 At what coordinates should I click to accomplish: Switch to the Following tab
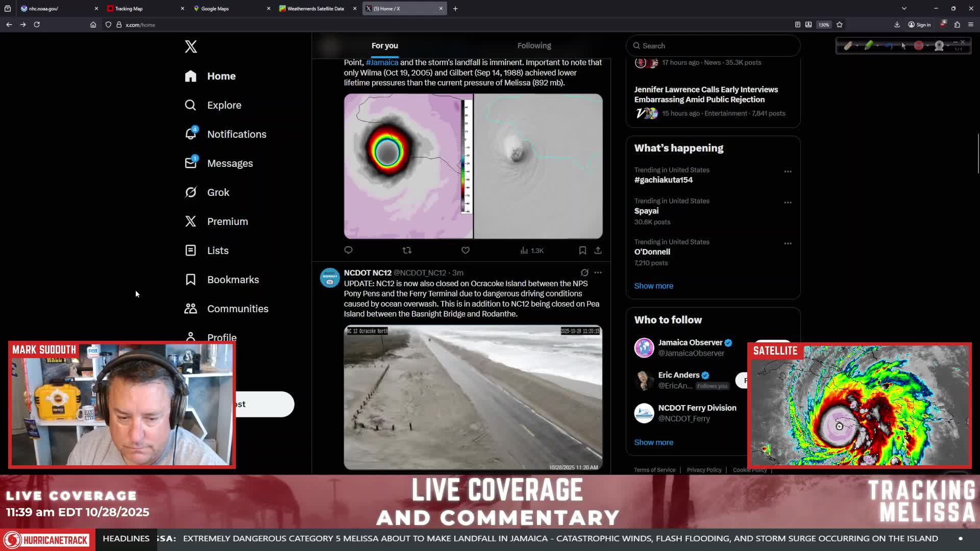point(534,46)
